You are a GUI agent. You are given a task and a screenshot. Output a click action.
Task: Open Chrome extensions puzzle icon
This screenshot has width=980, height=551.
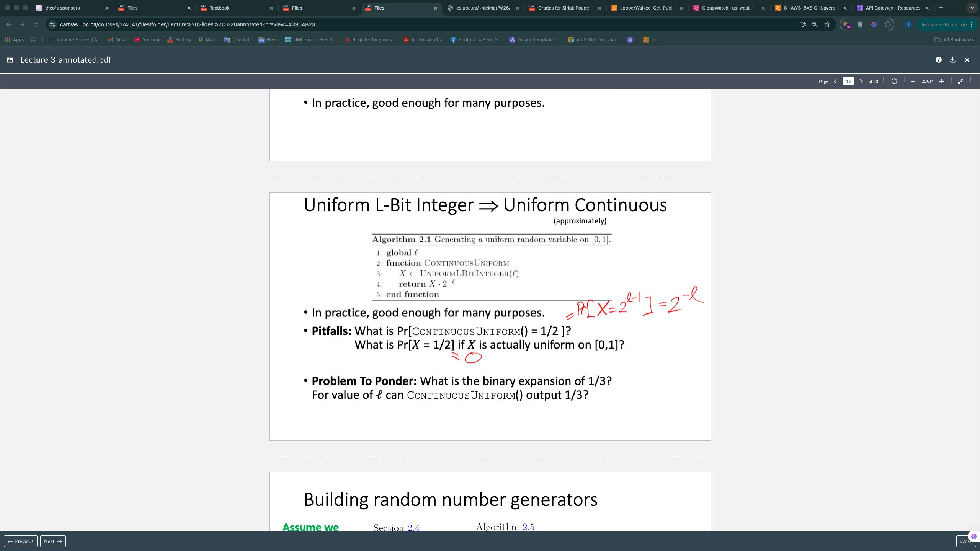(x=888, y=24)
